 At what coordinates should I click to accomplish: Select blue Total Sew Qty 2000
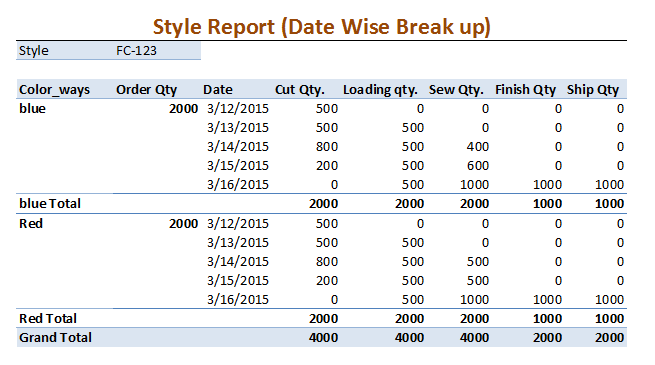point(474,203)
